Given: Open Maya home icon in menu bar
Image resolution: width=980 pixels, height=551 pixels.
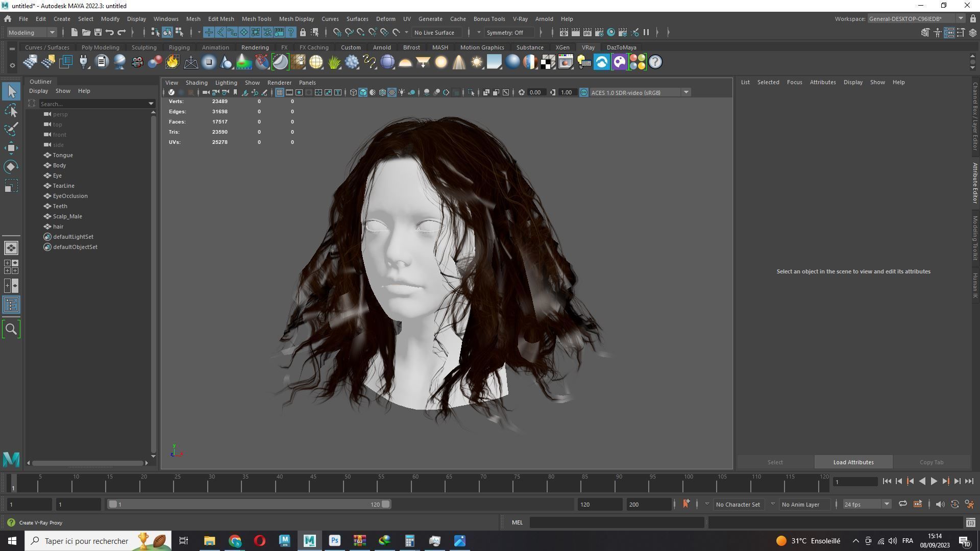Looking at the screenshot, I should pos(8,19).
